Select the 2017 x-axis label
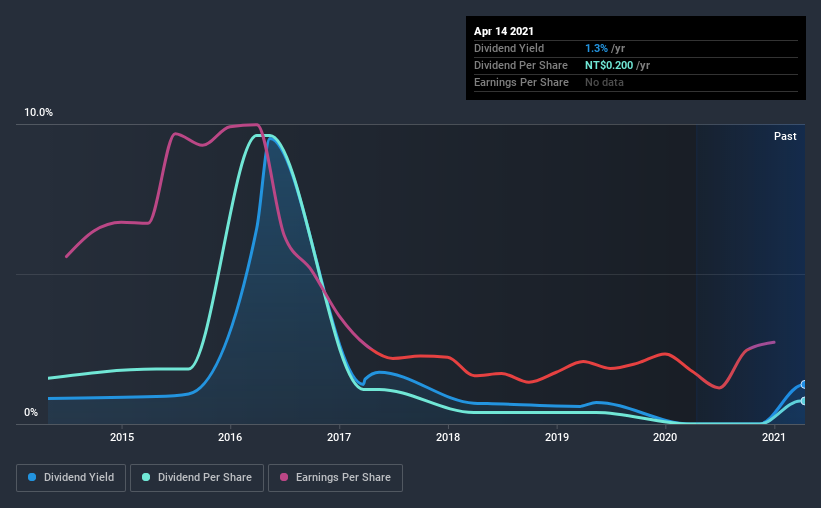821x508 pixels. click(339, 437)
